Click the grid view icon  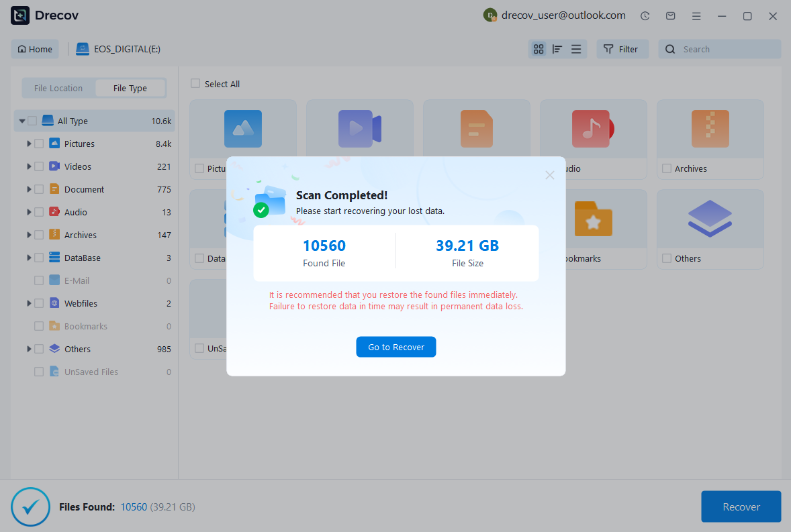point(538,49)
